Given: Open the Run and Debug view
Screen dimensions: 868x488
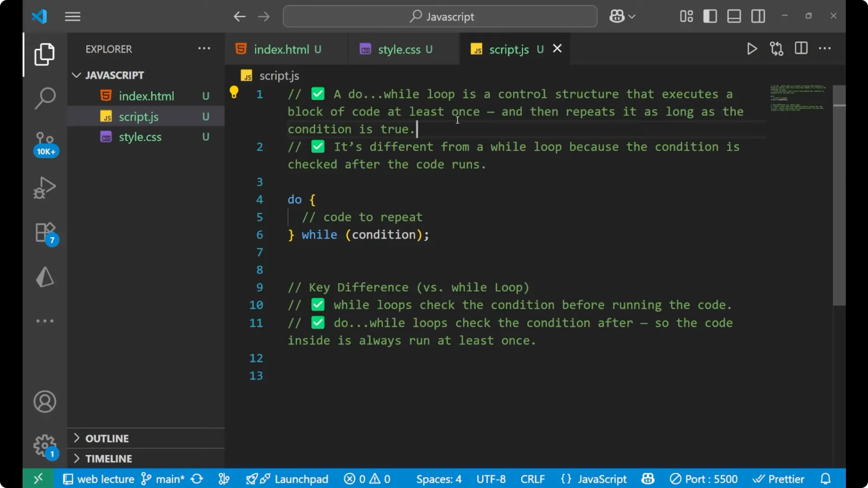Looking at the screenshot, I should pyautogui.click(x=44, y=188).
